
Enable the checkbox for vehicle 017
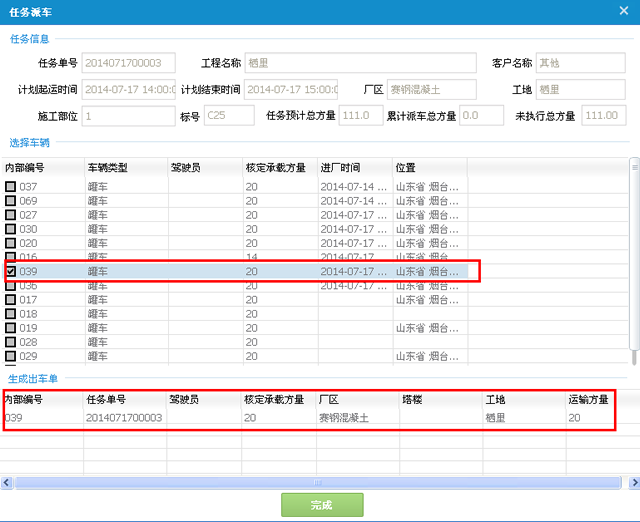click(x=10, y=300)
